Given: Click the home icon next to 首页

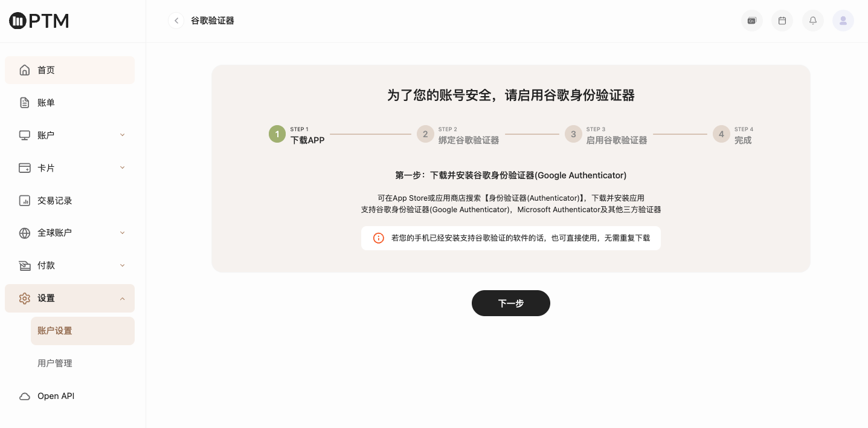Looking at the screenshot, I should pyautogui.click(x=25, y=70).
